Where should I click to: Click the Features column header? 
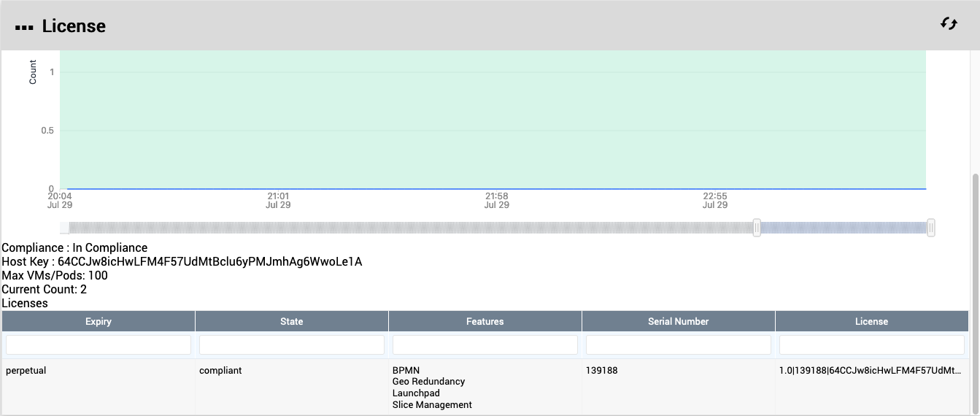pos(485,321)
